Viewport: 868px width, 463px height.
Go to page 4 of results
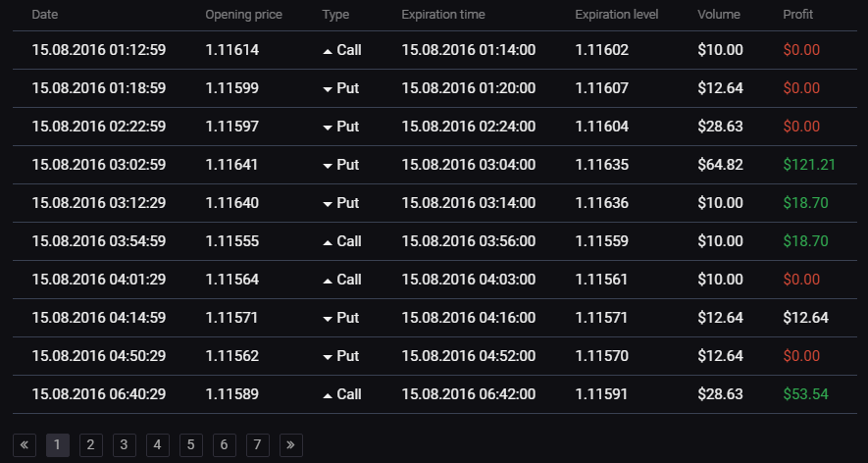coord(158,444)
